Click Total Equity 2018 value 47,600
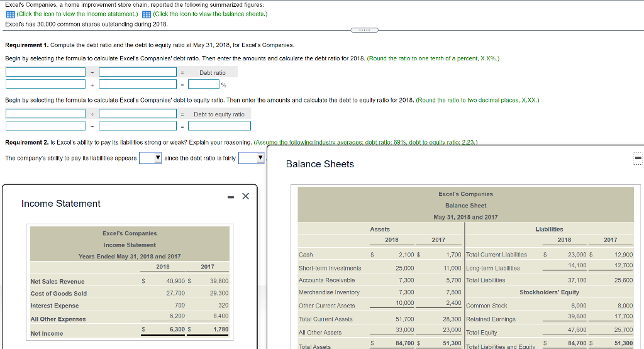Image resolution: width=644 pixels, height=349 pixels. [577, 330]
